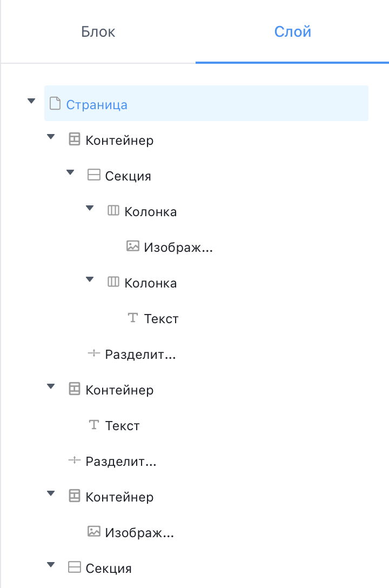Select the column icon of the first Колонка
This screenshot has height=588, width=389.
113,211
